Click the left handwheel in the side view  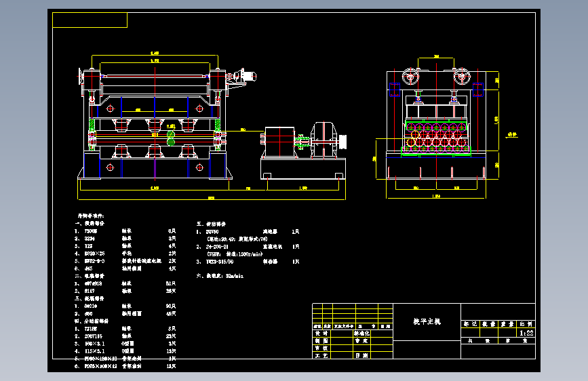tap(410, 77)
